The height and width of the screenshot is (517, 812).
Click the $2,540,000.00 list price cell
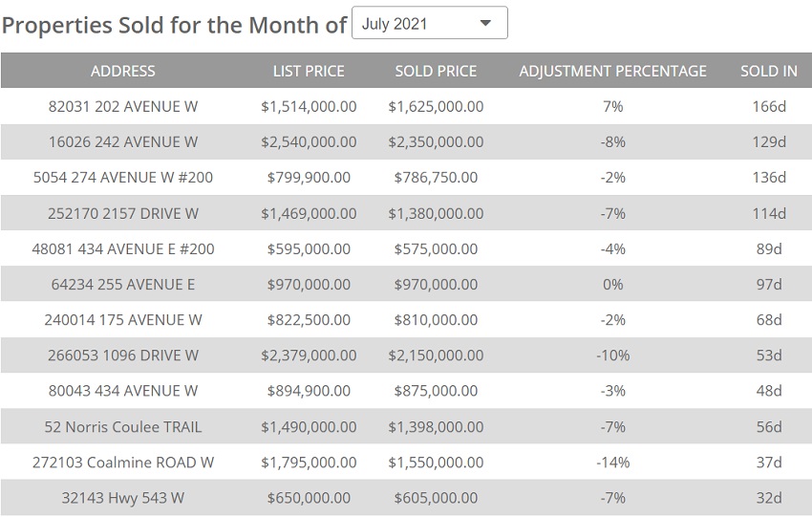coord(309,141)
